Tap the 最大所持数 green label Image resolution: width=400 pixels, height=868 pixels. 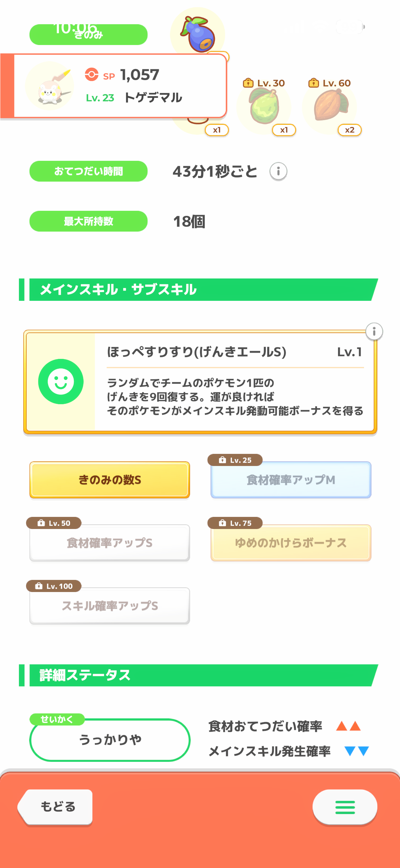pos(89,221)
